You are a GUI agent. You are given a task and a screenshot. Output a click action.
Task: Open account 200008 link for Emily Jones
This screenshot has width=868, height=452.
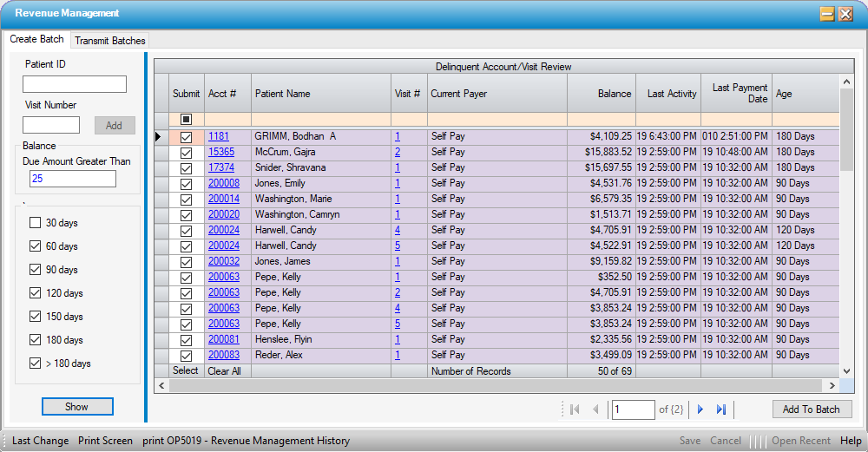[223, 183]
